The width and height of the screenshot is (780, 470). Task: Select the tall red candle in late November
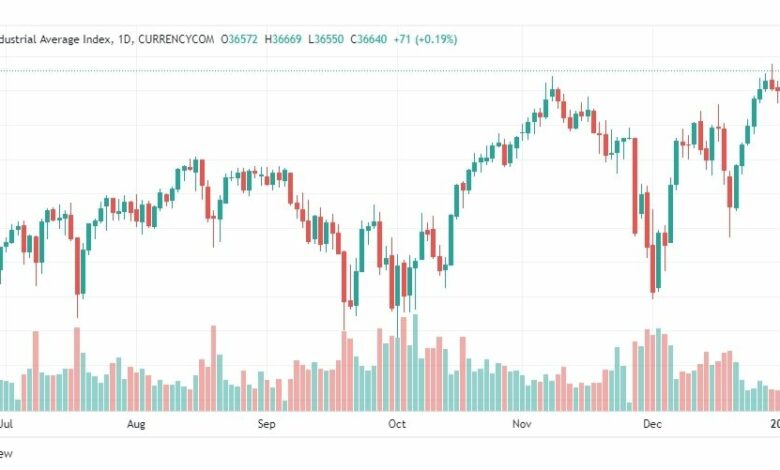(635, 186)
